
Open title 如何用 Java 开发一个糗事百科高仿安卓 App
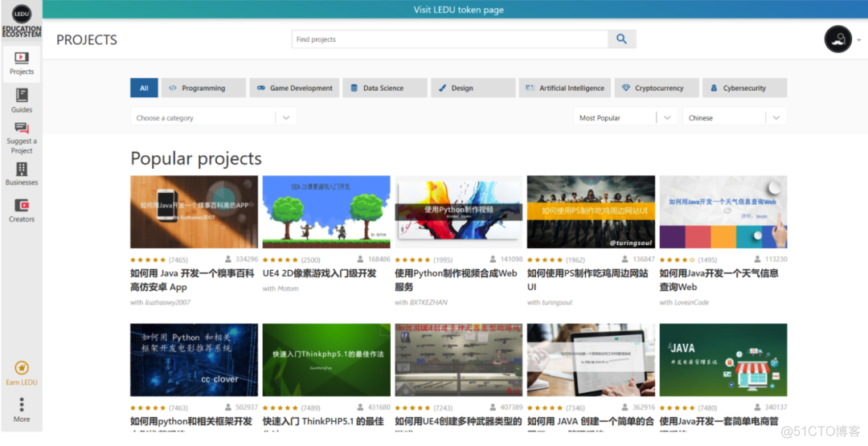click(192, 280)
